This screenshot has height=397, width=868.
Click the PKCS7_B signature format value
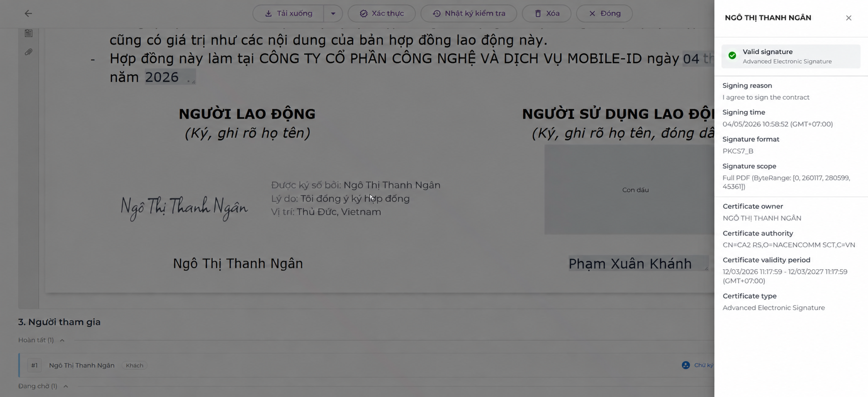738,151
